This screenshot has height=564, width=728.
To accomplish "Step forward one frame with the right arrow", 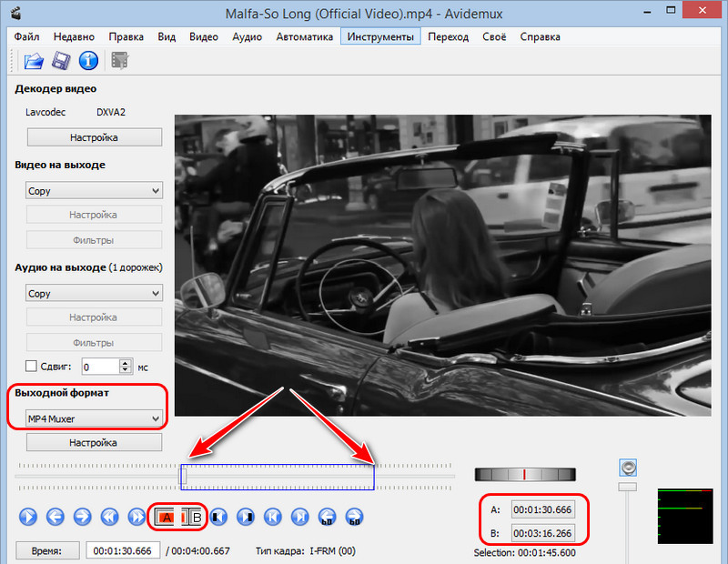I will [83, 517].
